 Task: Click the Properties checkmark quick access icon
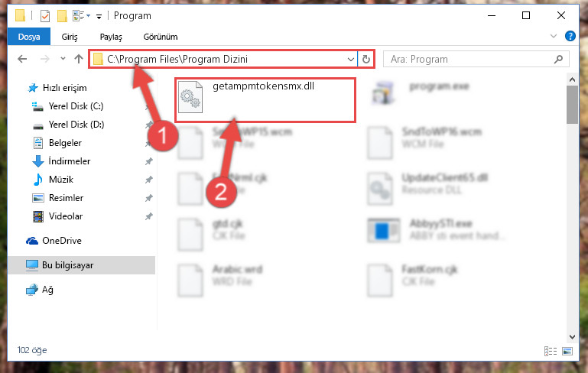pyautogui.click(x=45, y=16)
